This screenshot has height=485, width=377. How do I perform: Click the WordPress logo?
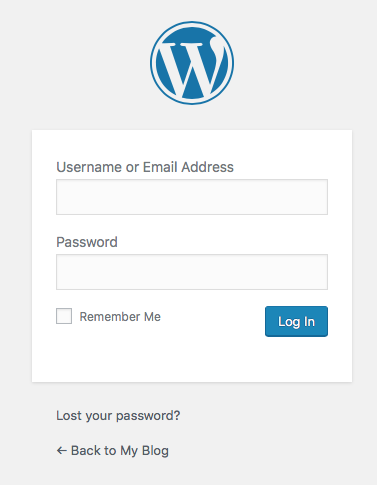(x=192, y=63)
